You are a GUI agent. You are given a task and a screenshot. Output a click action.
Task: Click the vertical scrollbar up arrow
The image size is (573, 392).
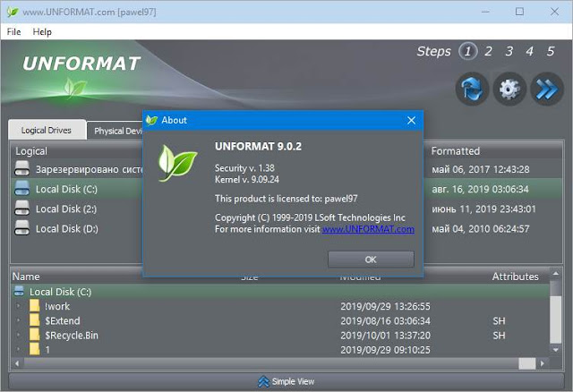(x=555, y=274)
